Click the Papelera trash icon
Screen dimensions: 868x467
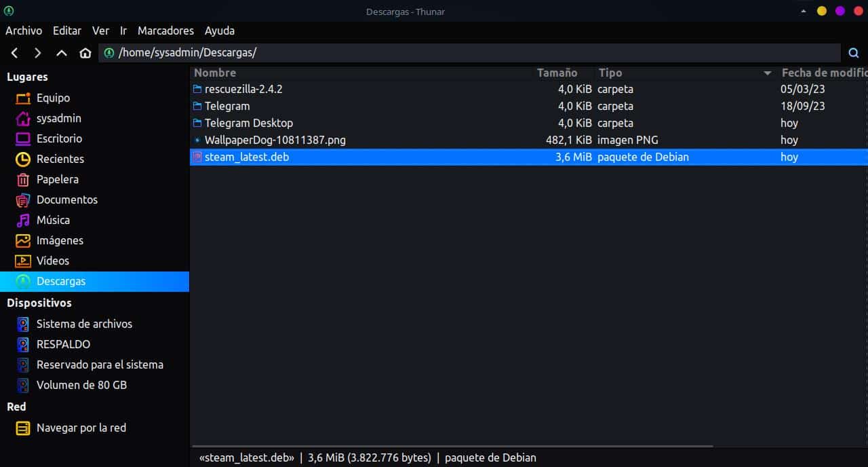(23, 179)
